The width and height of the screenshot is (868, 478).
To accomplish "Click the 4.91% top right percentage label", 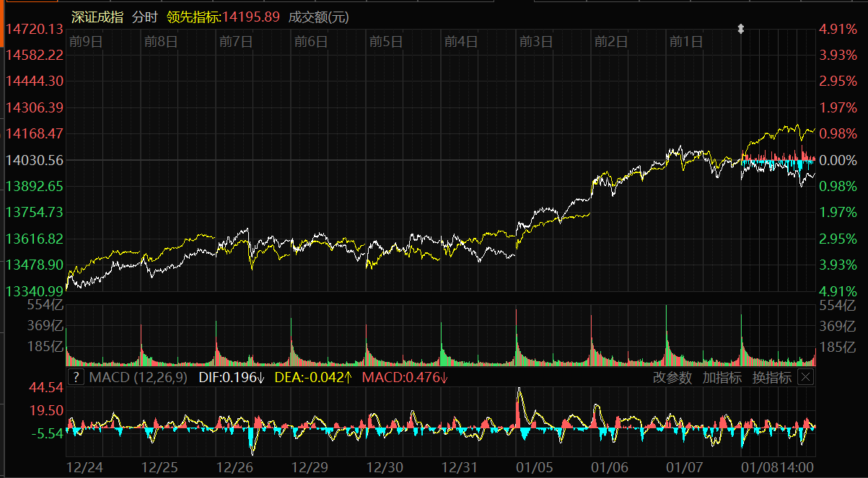I will [x=837, y=29].
